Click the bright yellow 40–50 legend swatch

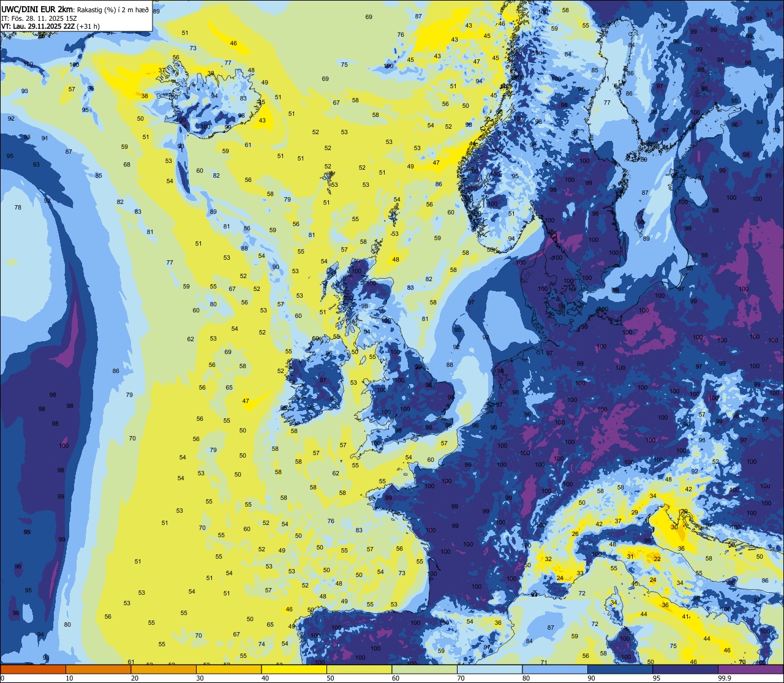(x=294, y=670)
